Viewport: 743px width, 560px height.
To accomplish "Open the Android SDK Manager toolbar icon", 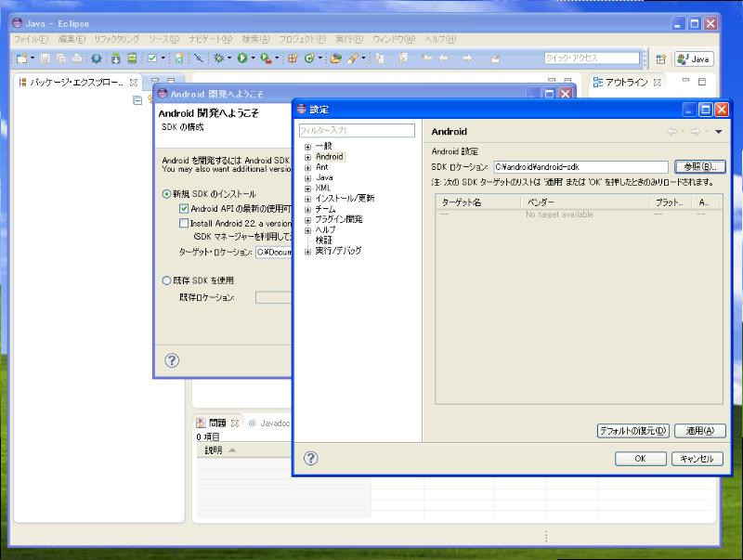I will (x=116, y=59).
